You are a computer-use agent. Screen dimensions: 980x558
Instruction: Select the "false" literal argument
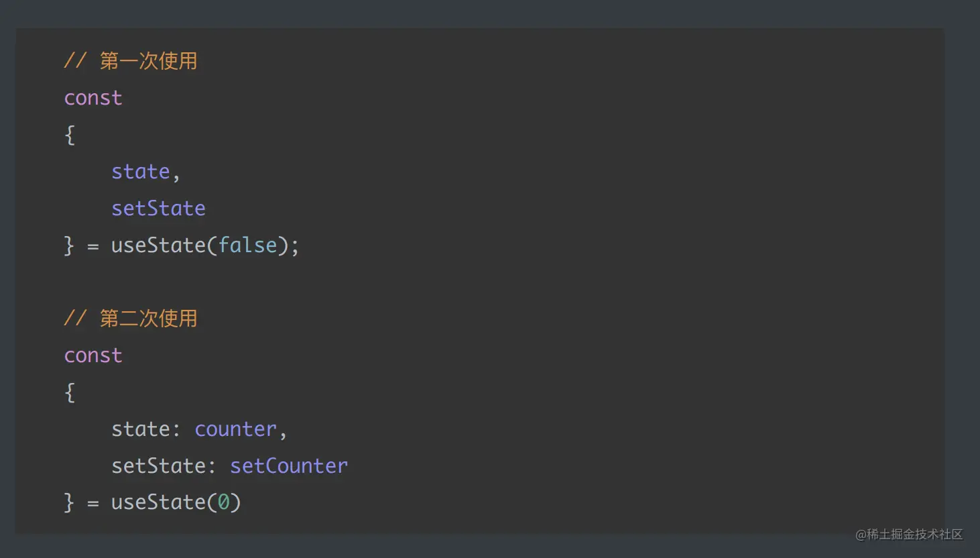pyautogui.click(x=247, y=245)
